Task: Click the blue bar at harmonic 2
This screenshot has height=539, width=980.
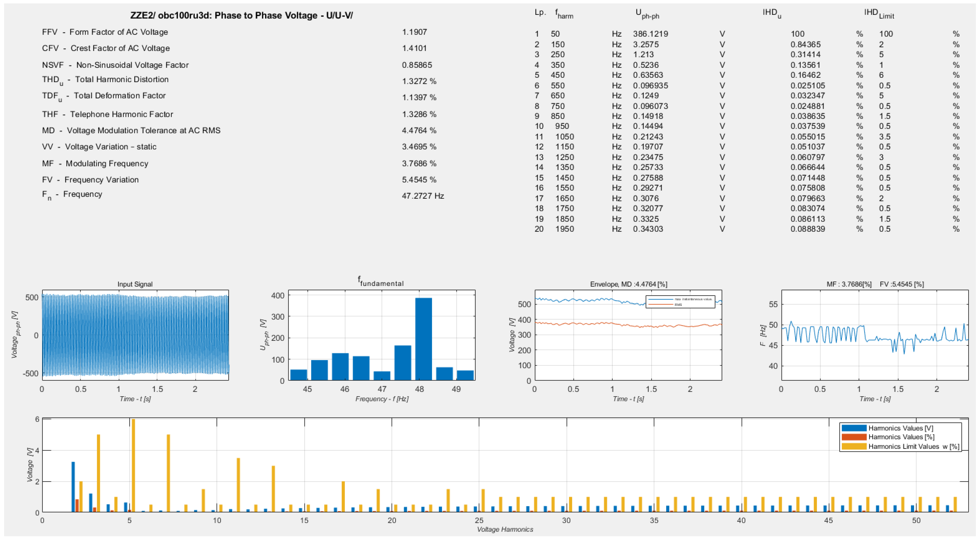Action: [73, 487]
